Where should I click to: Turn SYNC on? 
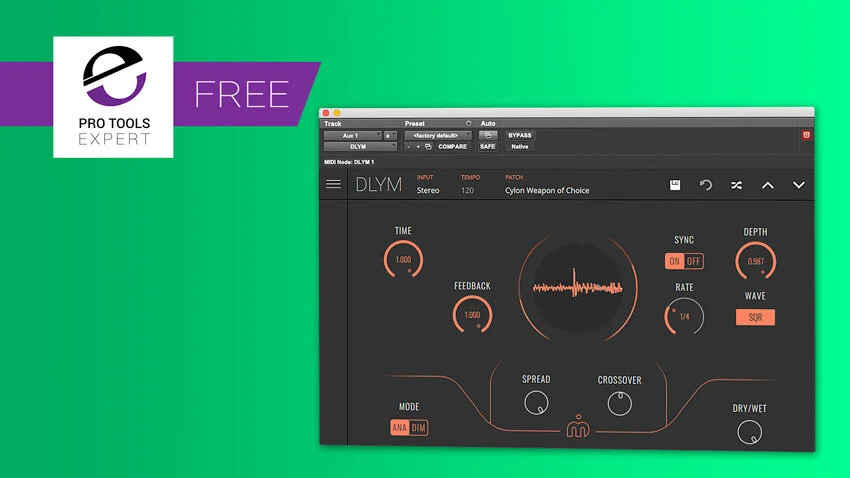(674, 261)
